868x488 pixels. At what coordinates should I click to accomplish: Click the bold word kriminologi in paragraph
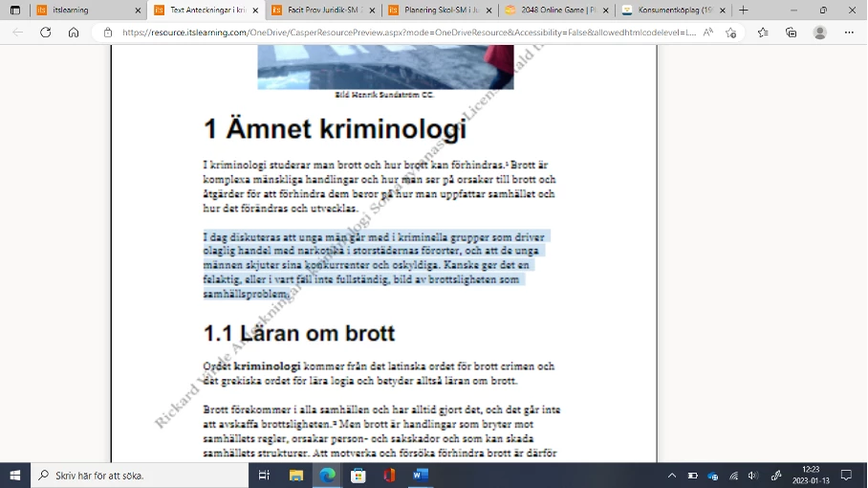click(267, 366)
